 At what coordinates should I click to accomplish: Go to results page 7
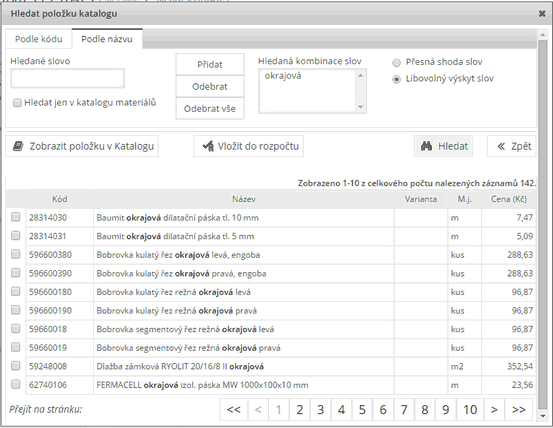point(404,410)
